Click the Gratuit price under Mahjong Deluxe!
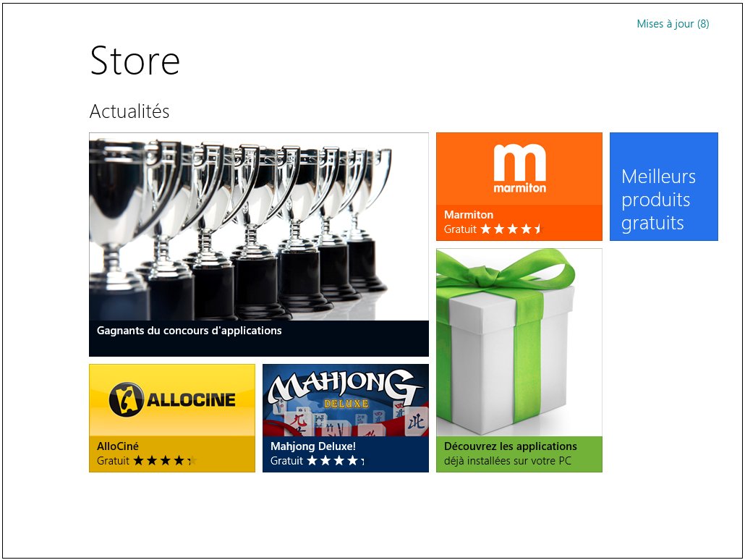Screen dimensions: 745x560 point(286,461)
